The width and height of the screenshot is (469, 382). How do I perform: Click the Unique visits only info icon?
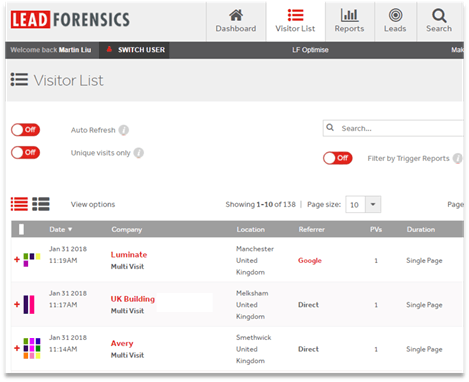click(x=139, y=153)
